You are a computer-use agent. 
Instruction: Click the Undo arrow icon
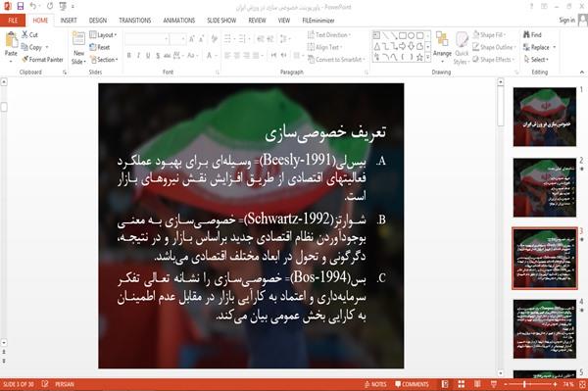click(x=33, y=6)
